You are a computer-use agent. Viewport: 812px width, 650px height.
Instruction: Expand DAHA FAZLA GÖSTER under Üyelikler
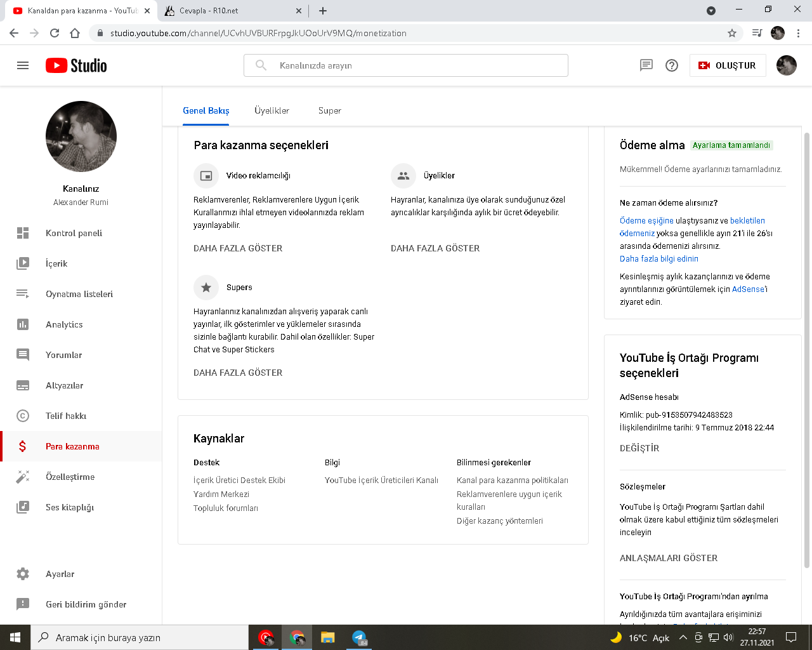click(x=435, y=248)
